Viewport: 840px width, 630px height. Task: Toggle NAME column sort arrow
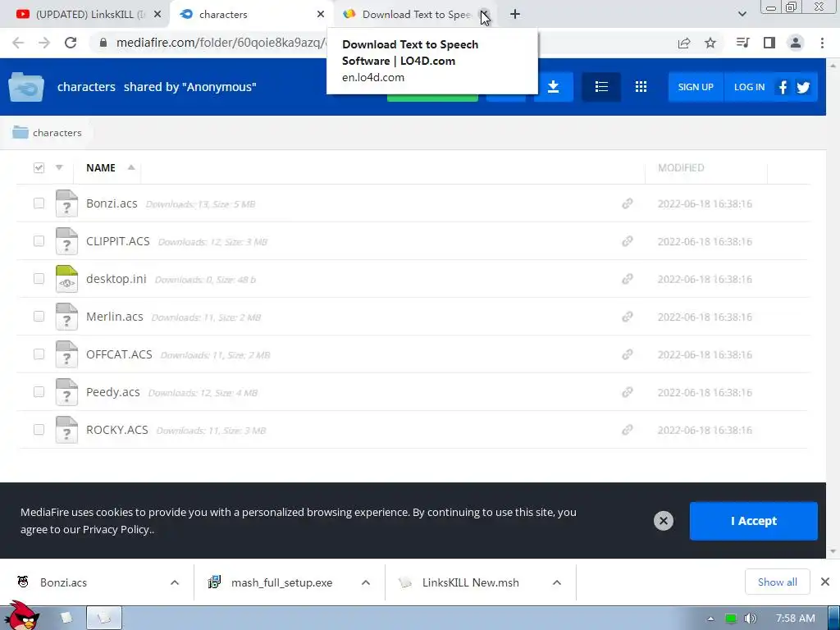pyautogui.click(x=130, y=167)
